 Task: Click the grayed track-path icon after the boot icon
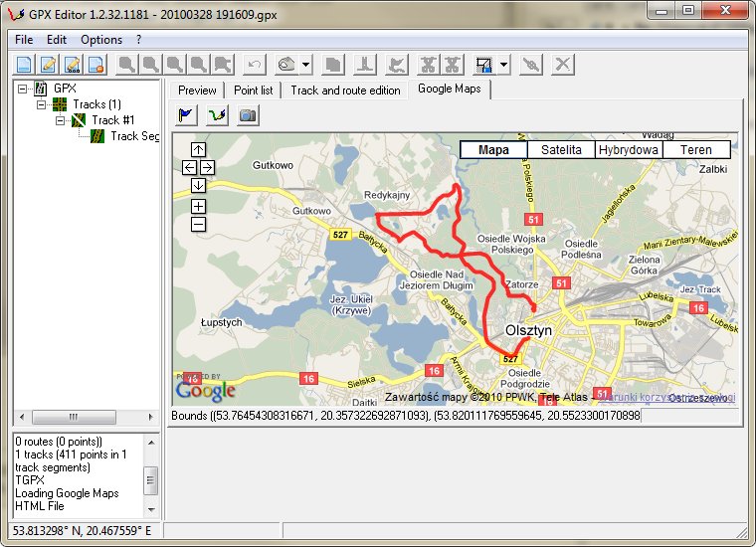point(397,64)
